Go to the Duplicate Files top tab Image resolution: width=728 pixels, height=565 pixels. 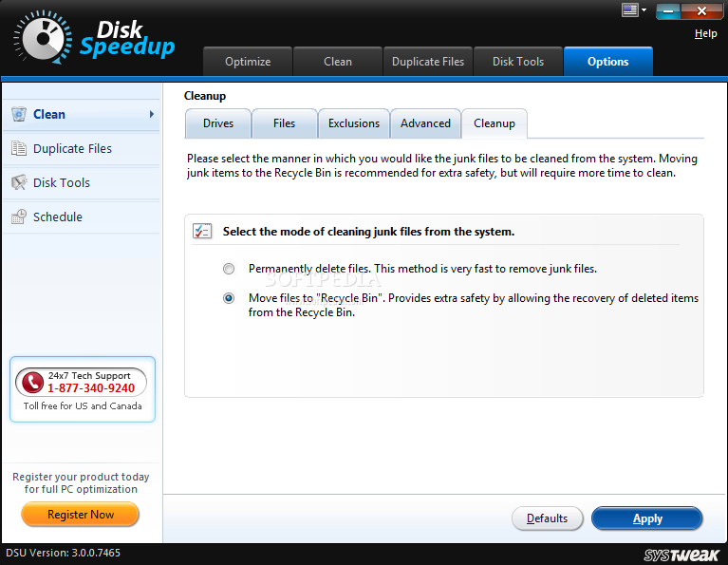[x=428, y=62]
